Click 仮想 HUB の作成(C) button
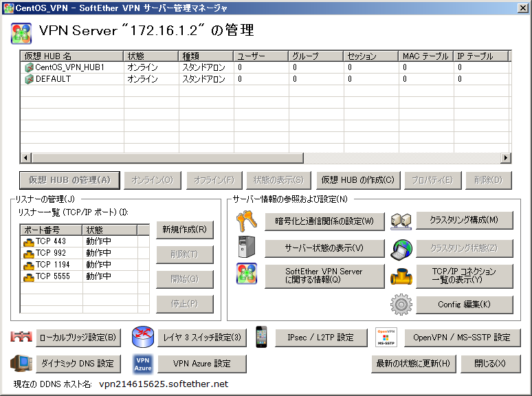Viewport: 532px width, 396px height. [x=358, y=180]
